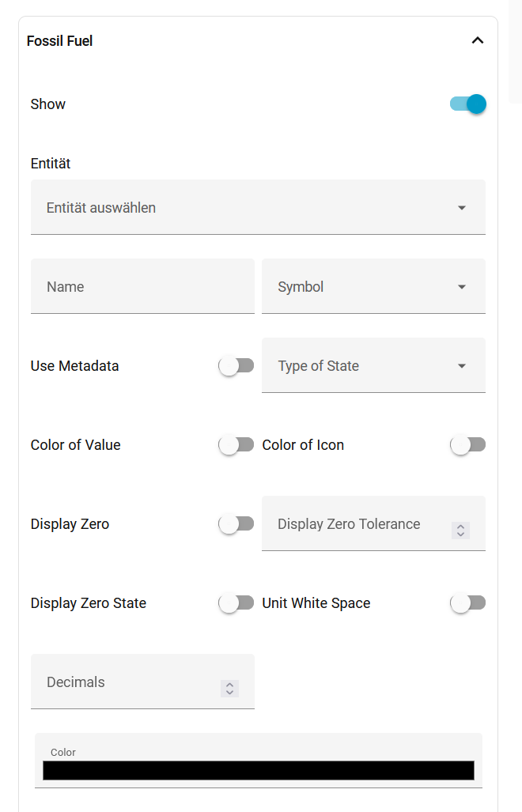Enable the Display Zero toggle

point(236,524)
